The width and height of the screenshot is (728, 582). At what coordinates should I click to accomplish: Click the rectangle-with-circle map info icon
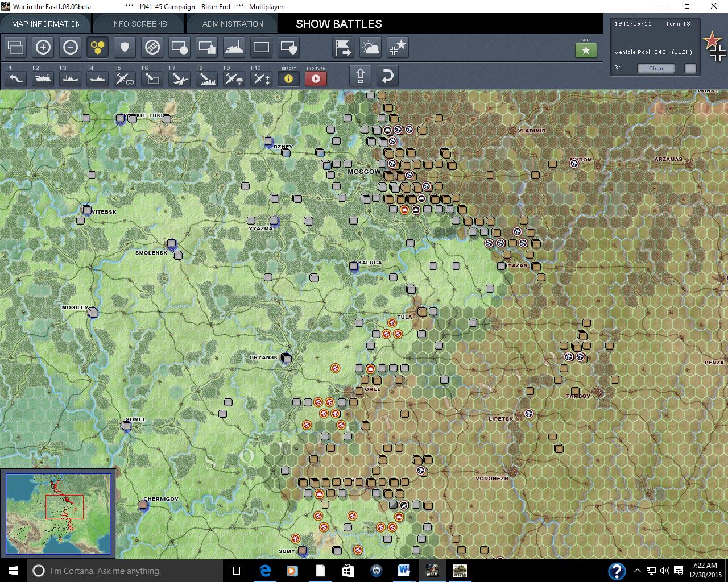pos(180,47)
